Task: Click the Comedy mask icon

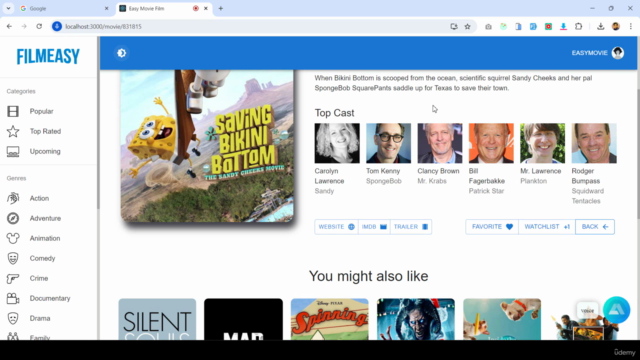Action: pyautogui.click(x=13, y=258)
